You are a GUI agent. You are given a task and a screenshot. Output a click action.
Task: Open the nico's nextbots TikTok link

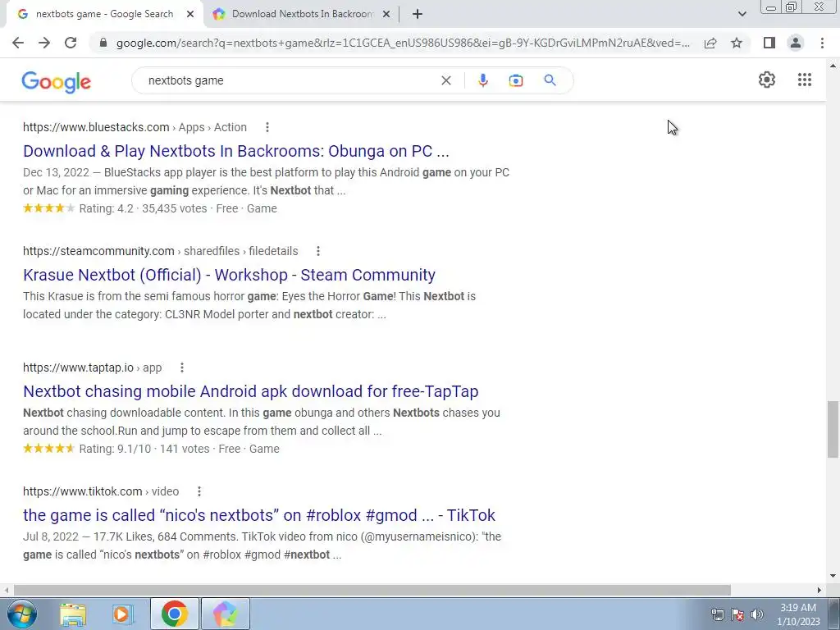pos(259,515)
